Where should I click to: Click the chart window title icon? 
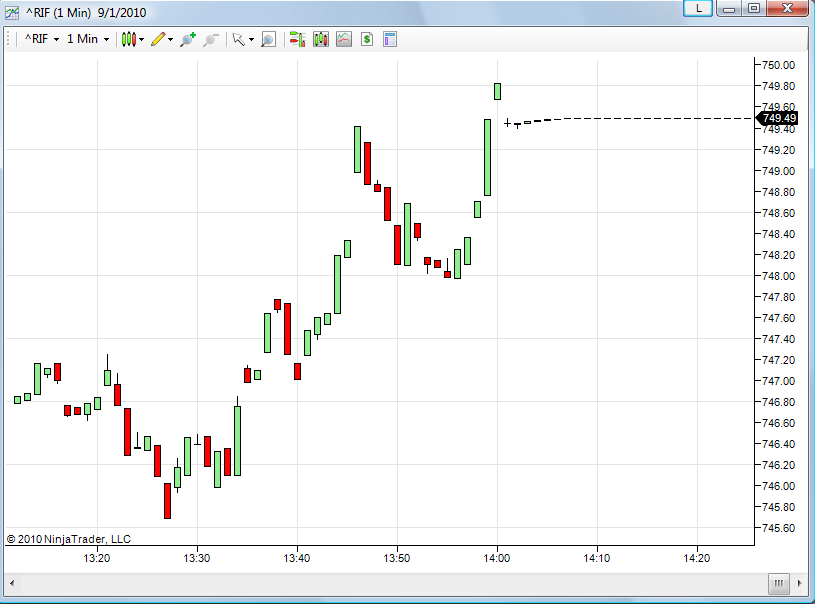[12, 12]
